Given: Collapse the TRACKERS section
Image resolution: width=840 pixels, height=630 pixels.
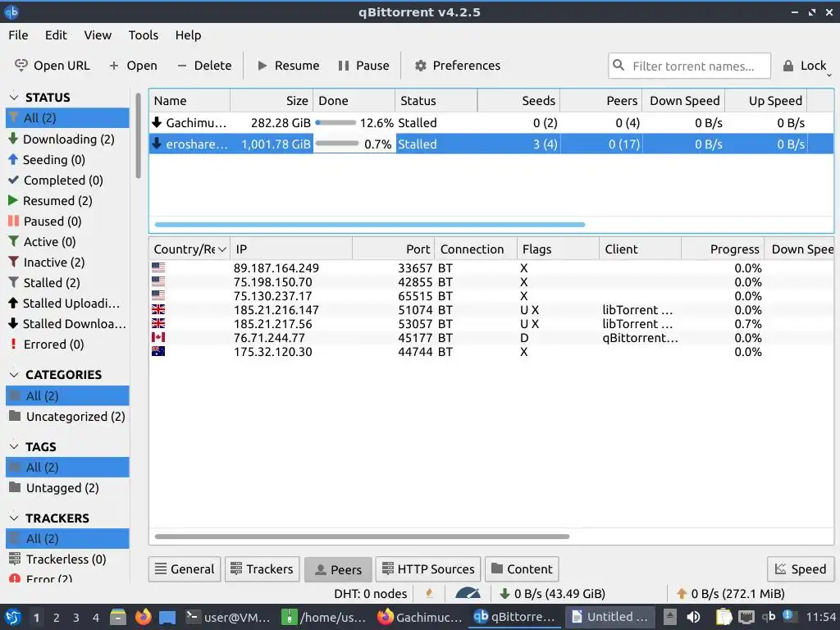Looking at the screenshot, I should pos(15,518).
